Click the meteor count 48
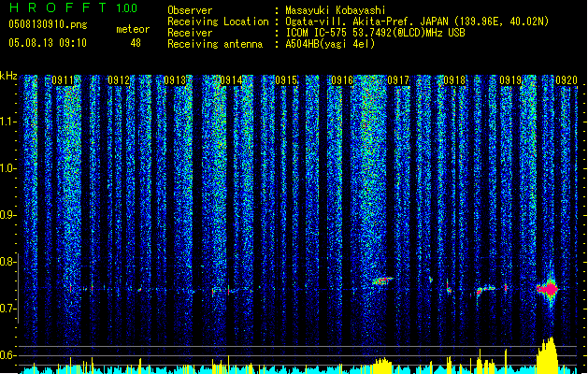 coord(136,43)
